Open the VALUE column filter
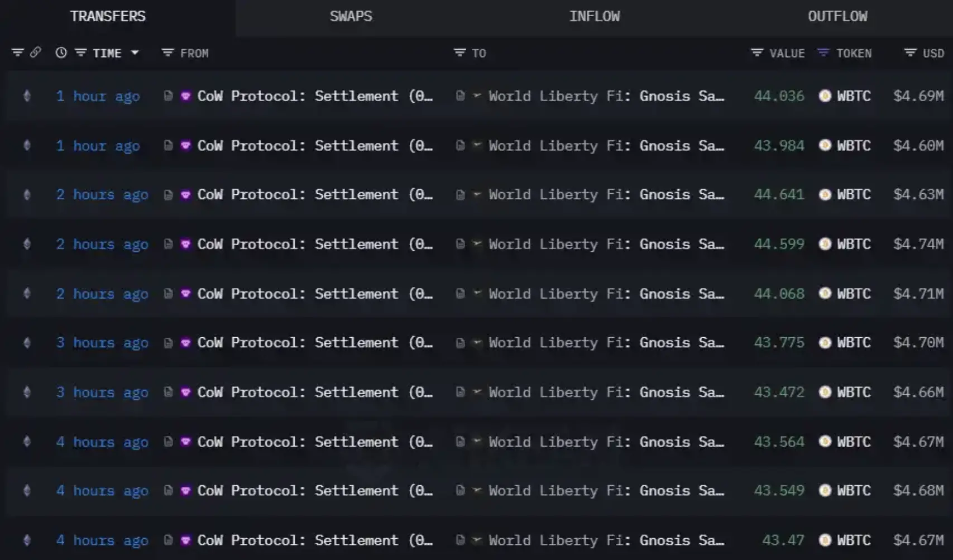 click(x=757, y=52)
